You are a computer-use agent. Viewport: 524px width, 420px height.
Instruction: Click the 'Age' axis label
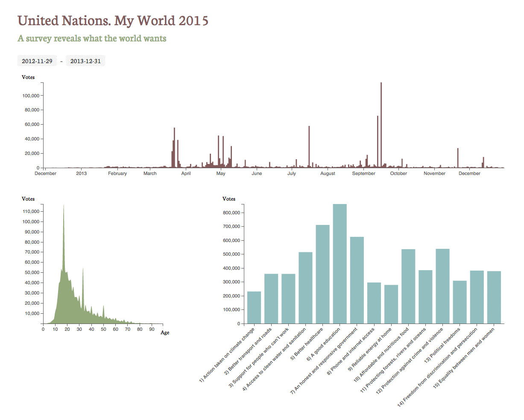(165, 332)
